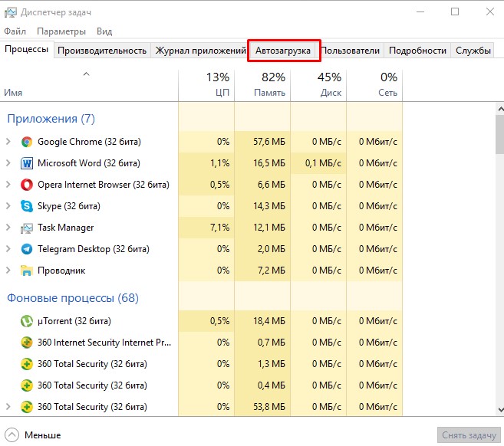The height and width of the screenshot is (446, 504).
Task: Expand the Google Chrome process group
Action: coord(8,142)
